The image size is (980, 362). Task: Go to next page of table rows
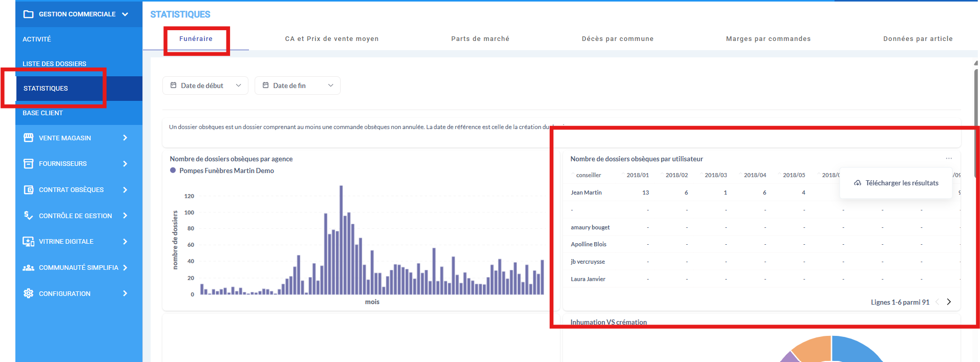(949, 302)
